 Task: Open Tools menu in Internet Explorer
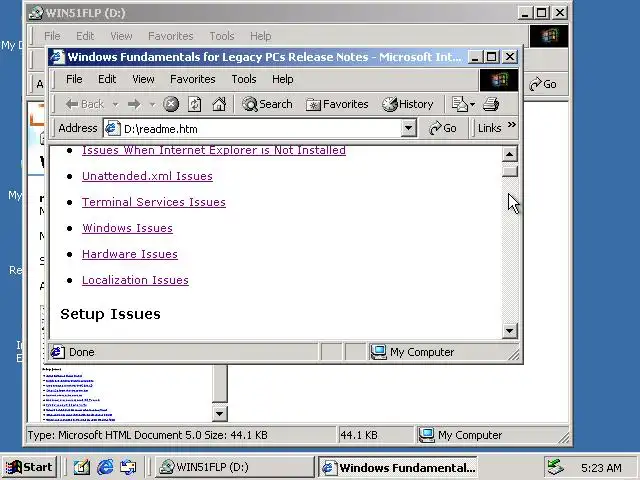pyautogui.click(x=244, y=79)
